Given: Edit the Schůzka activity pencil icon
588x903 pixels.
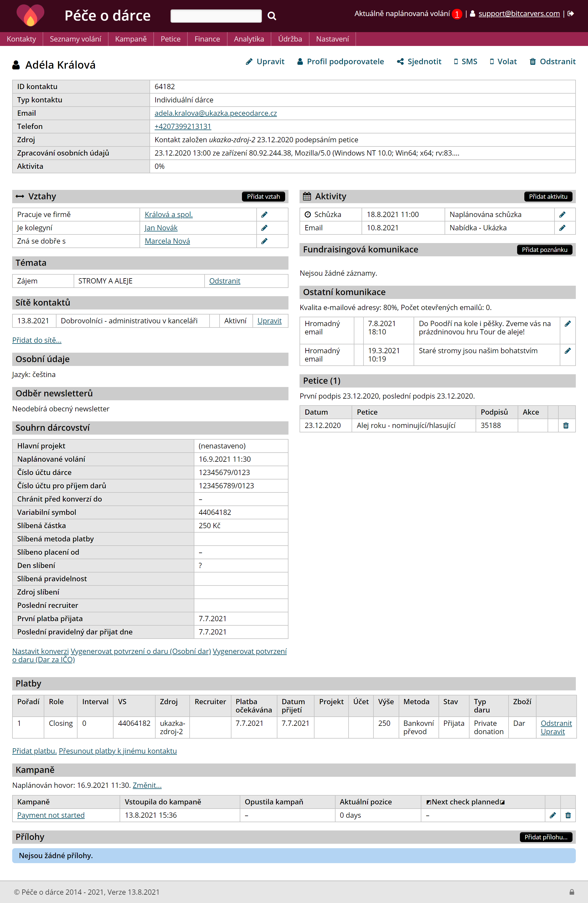Looking at the screenshot, I should [x=562, y=215].
